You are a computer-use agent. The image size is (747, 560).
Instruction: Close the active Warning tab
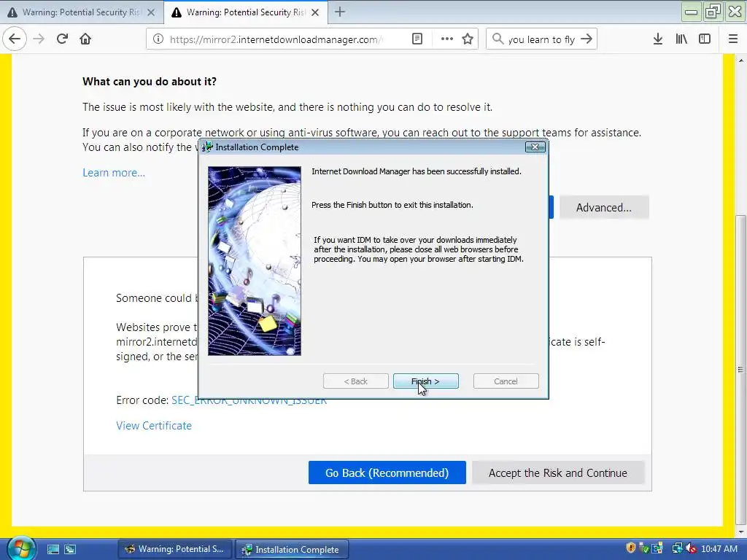315,12
